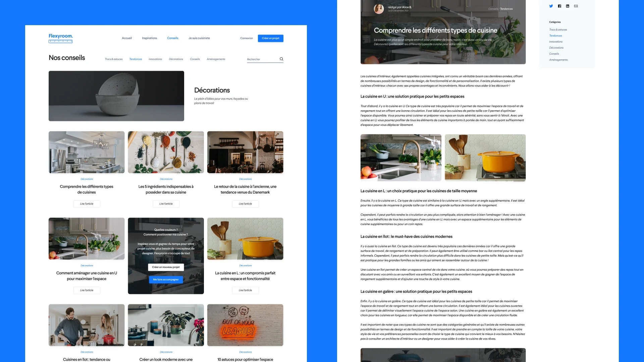Share via LinkedIn icon
The height and width of the screenshot is (362, 644).
(x=568, y=6)
